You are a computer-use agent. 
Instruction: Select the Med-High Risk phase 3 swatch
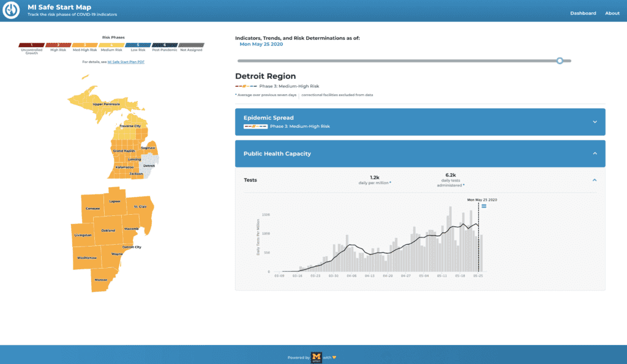pos(84,45)
